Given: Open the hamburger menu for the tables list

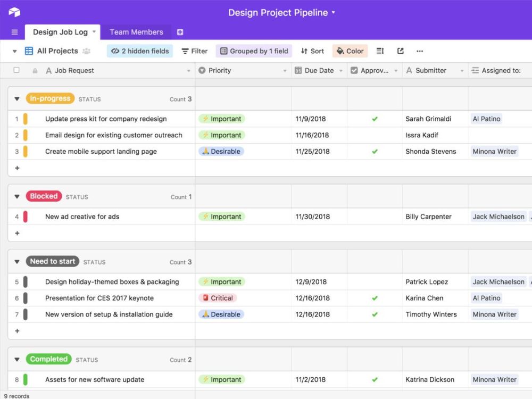Looking at the screenshot, I should pos(14,32).
